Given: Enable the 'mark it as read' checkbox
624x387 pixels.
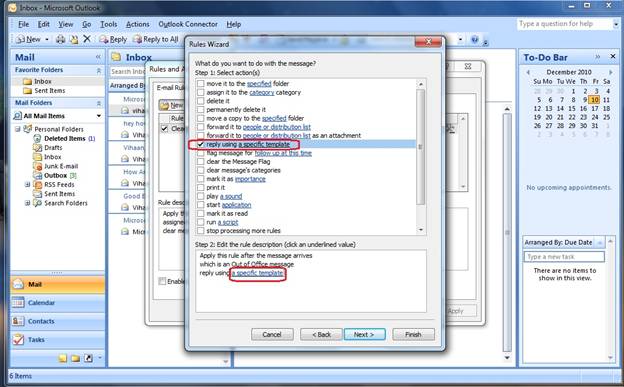Looking at the screenshot, I should (201, 213).
